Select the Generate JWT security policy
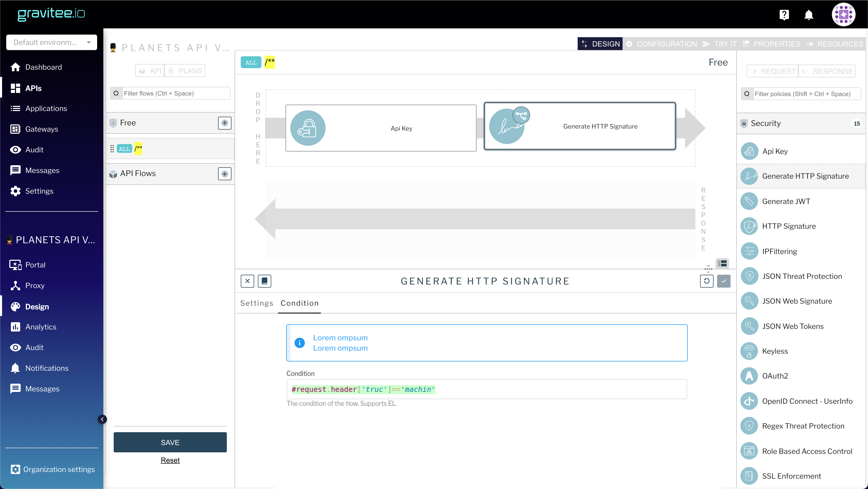 pos(786,201)
